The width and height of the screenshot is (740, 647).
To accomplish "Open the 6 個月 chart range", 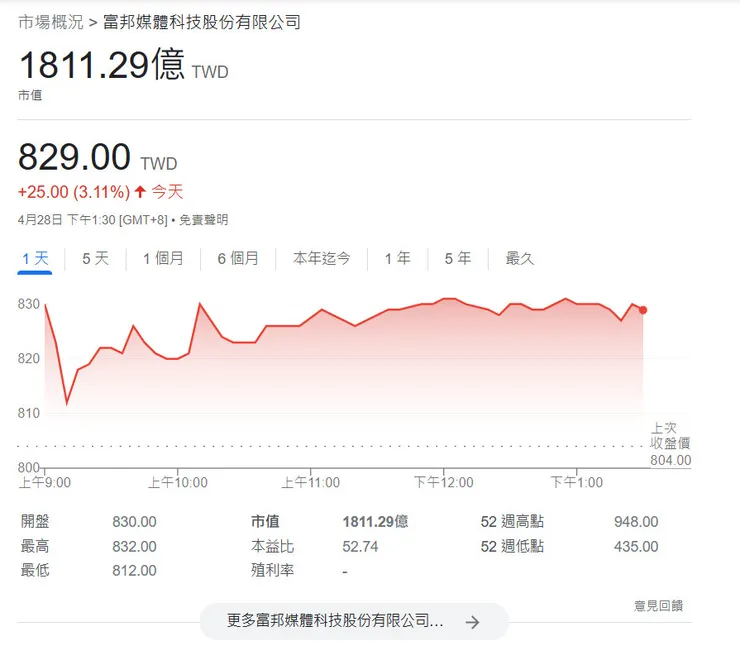I will (x=238, y=258).
